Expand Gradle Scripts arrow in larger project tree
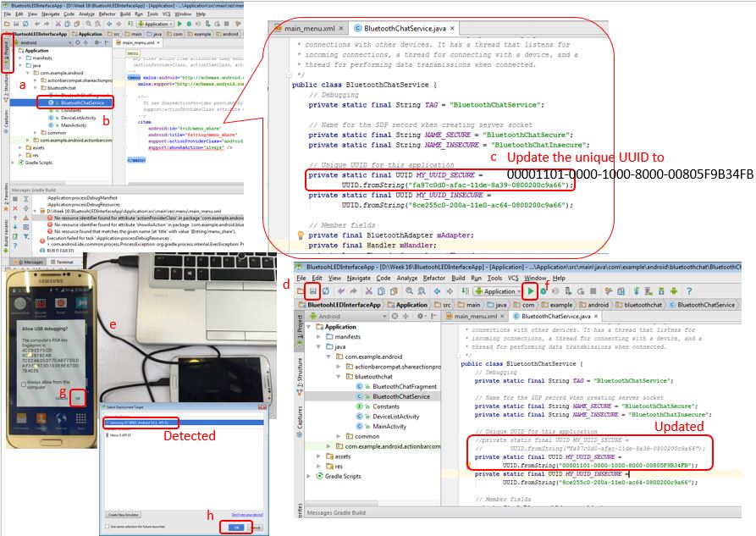Image resolution: width=756 pixels, height=536 pixels. coord(309,476)
